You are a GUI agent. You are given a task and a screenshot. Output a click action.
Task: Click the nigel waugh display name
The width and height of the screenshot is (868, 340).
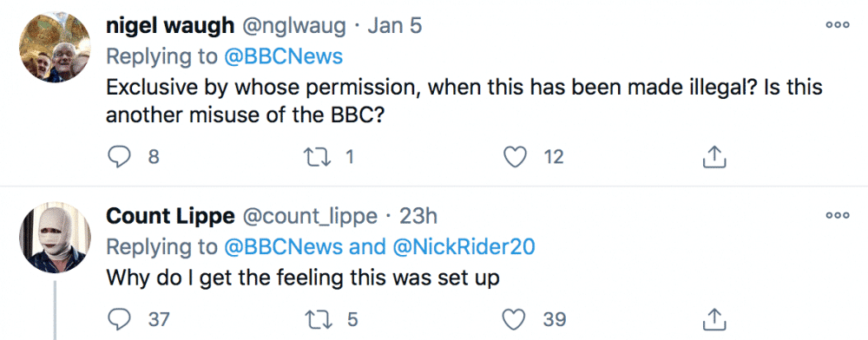click(170, 27)
